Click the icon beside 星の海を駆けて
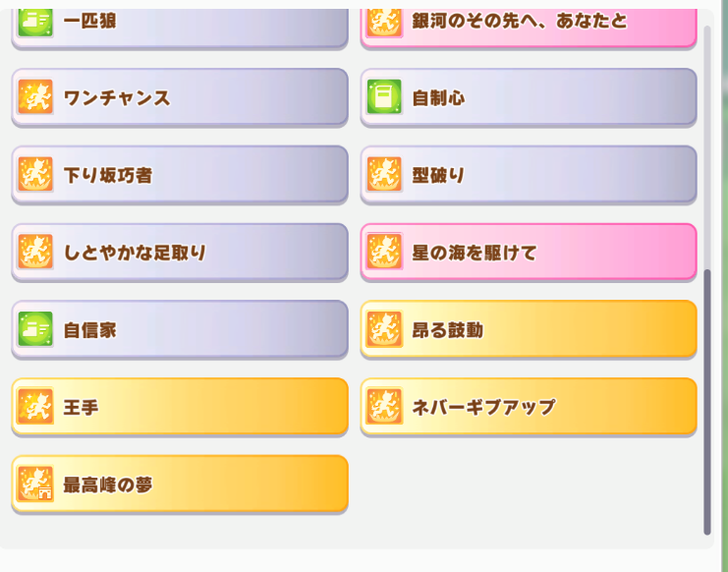728x572 pixels. coord(384,252)
